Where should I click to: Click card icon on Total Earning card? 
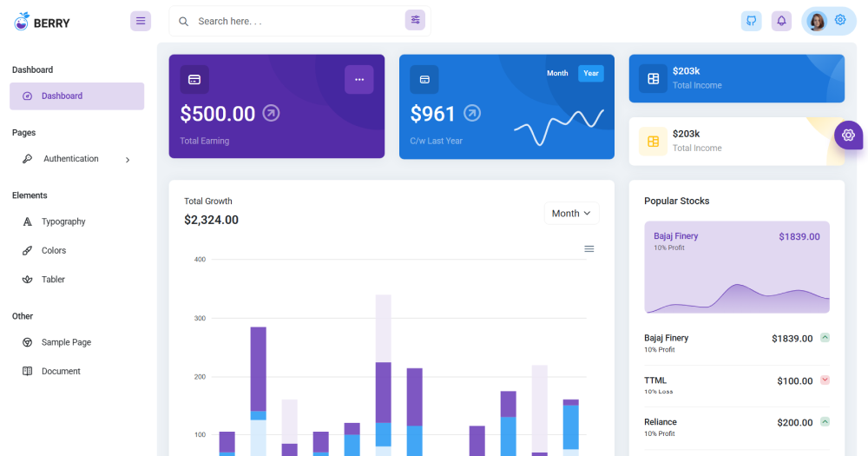[x=194, y=80]
